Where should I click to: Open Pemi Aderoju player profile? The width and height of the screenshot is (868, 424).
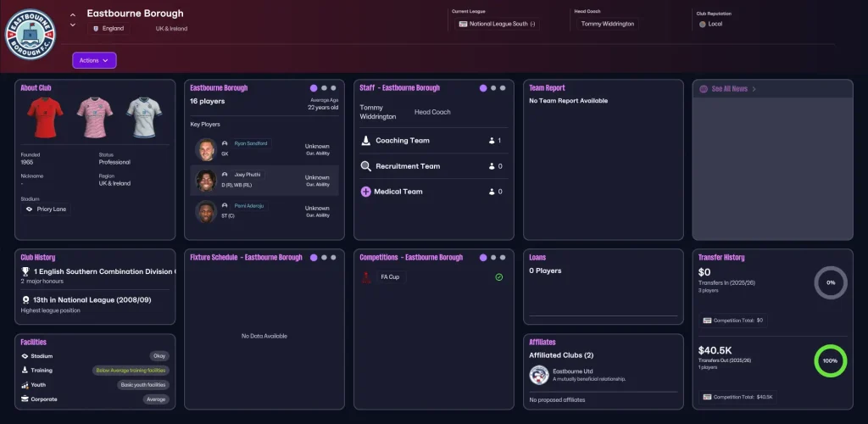click(x=249, y=205)
